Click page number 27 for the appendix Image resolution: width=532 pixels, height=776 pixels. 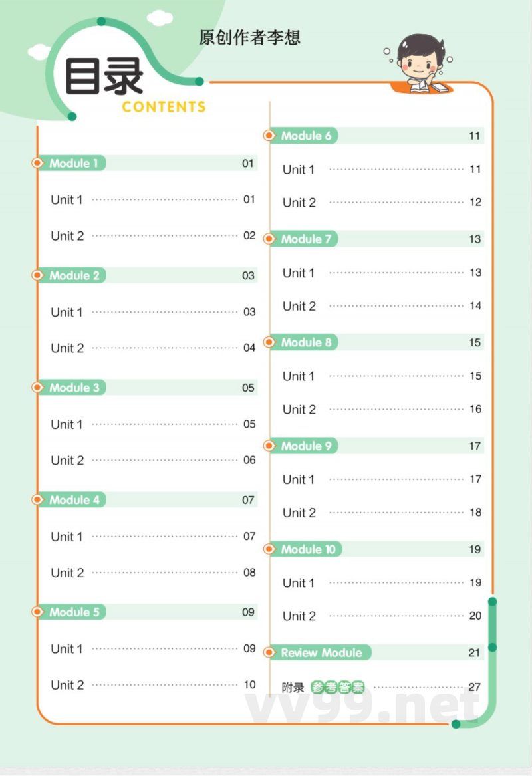tap(474, 687)
